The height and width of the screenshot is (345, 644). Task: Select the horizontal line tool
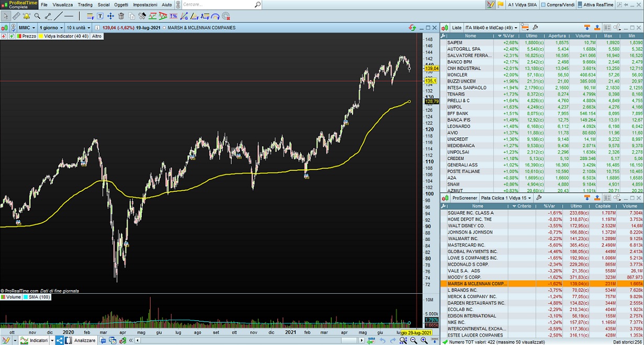(x=69, y=16)
